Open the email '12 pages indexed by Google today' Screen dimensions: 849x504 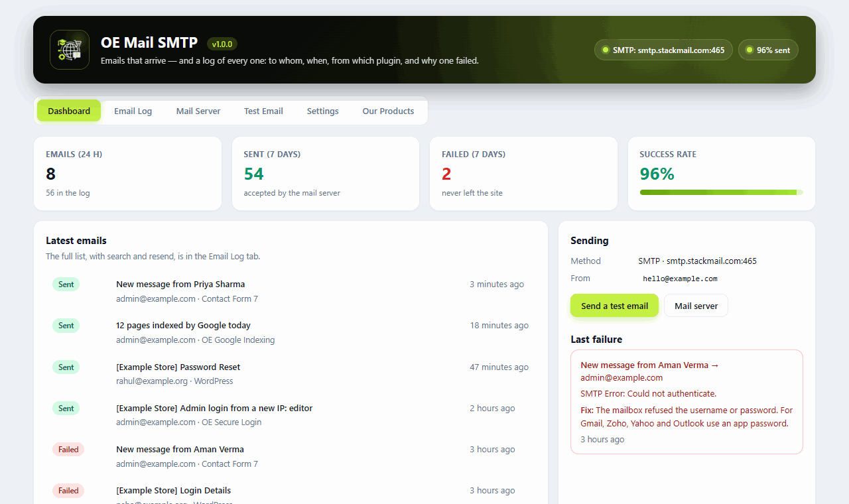[183, 325]
